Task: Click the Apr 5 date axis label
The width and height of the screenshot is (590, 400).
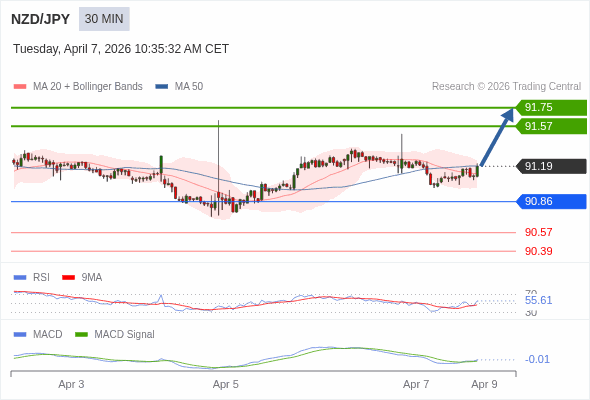Action: [x=226, y=384]
